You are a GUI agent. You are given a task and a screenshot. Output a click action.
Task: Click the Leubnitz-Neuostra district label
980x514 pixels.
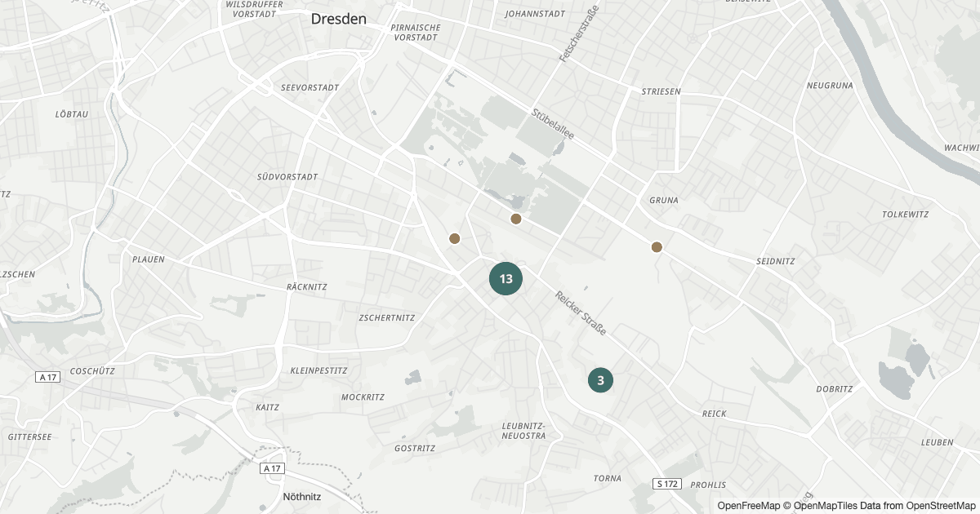523,431
